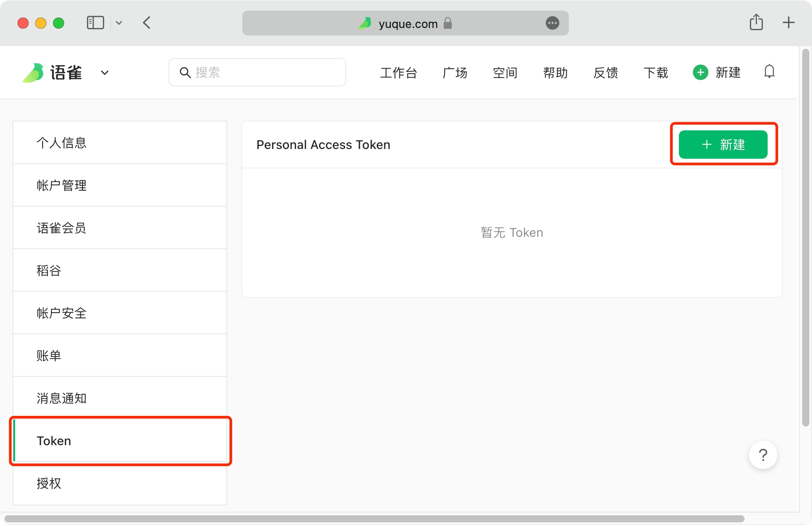Click the floating help question mark button

click(763, 455)
